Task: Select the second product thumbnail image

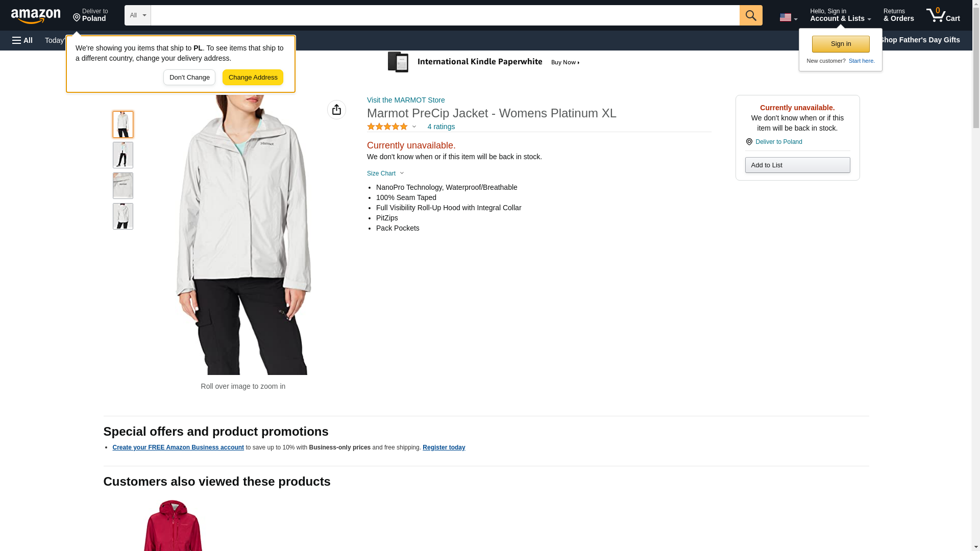Action: pos(123,155)
